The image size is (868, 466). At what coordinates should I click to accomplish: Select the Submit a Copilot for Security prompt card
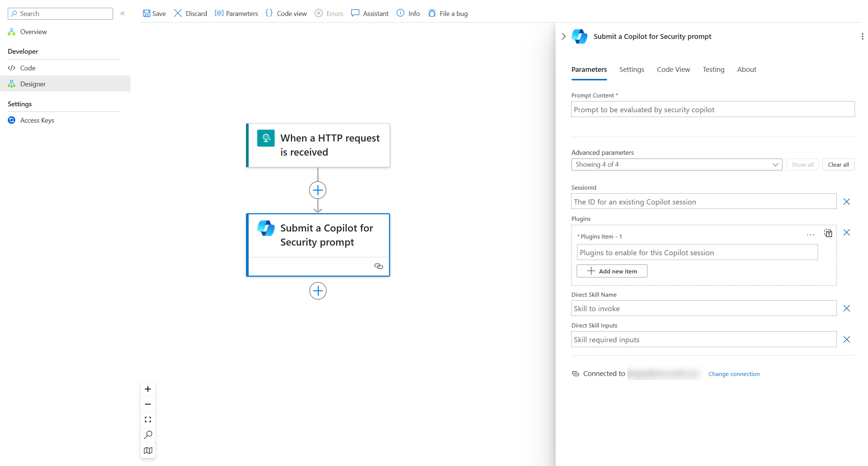coord(318,245)
